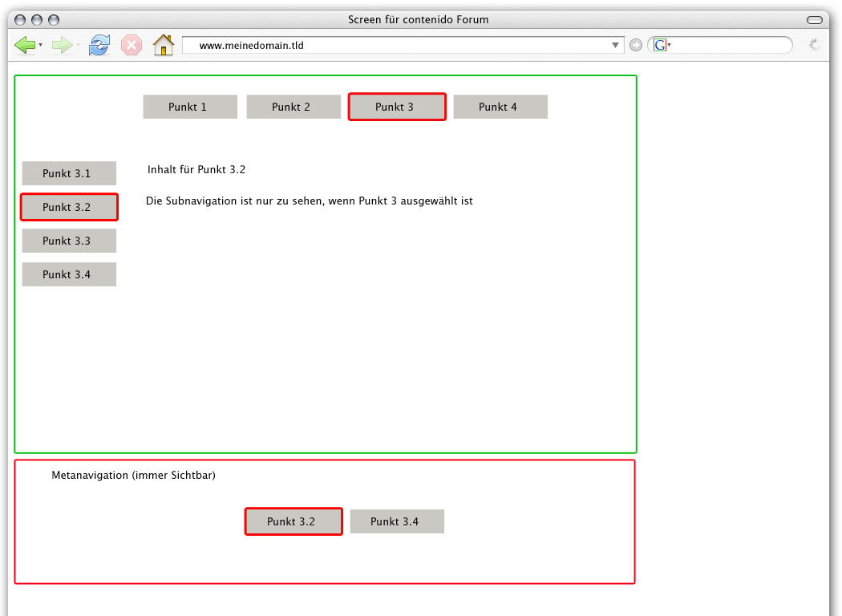
Task: Expand the address bar URL dropdown
Action: point(615,45)
